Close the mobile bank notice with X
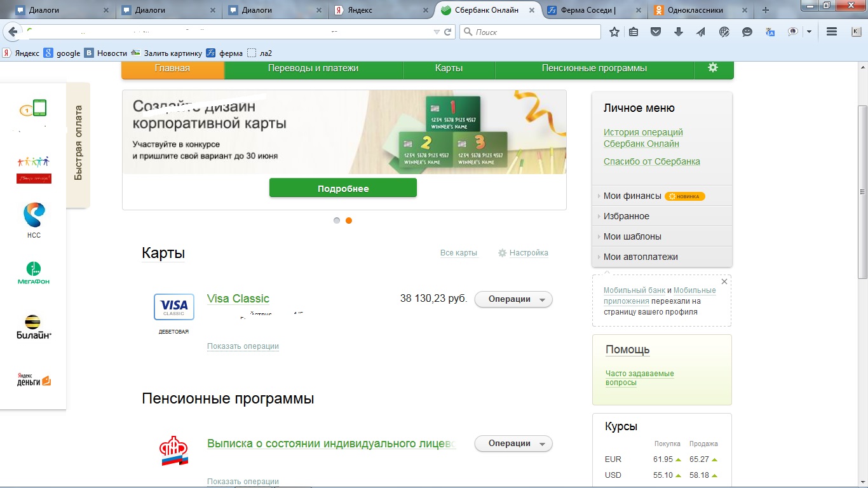 pos(724,281)
